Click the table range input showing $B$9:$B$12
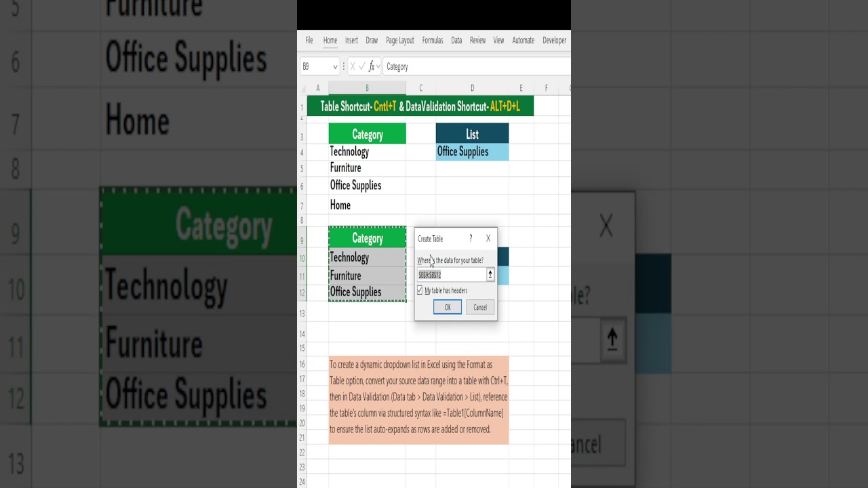This screenshot has height=488, width=868. (x=452, y=274)
